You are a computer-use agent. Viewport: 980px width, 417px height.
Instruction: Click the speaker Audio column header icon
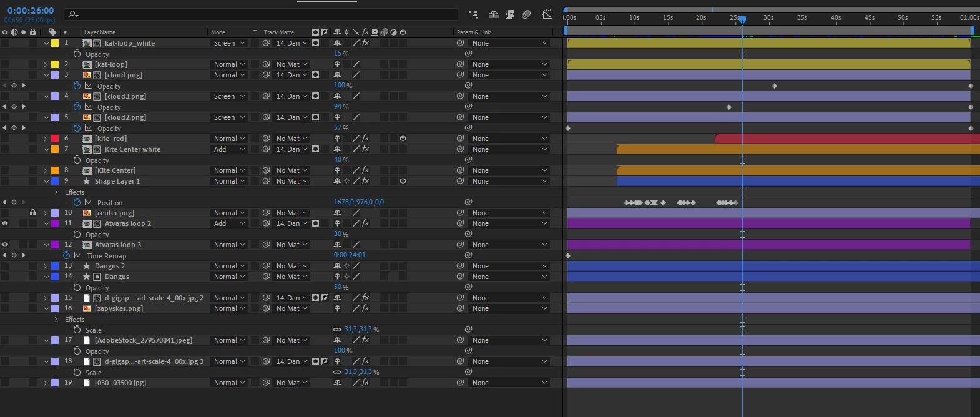14,32
